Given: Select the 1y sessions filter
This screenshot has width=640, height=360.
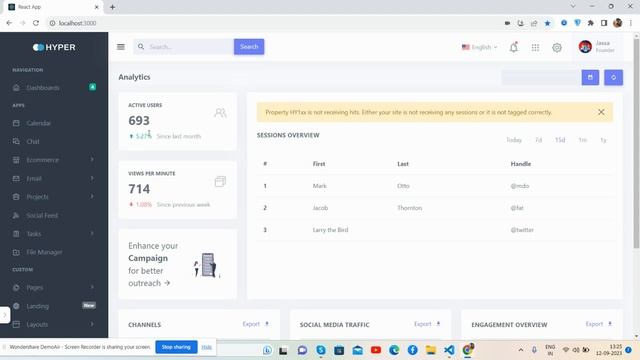Looking at the screenshot, I should pyautogui.click(x=603, y=140).
